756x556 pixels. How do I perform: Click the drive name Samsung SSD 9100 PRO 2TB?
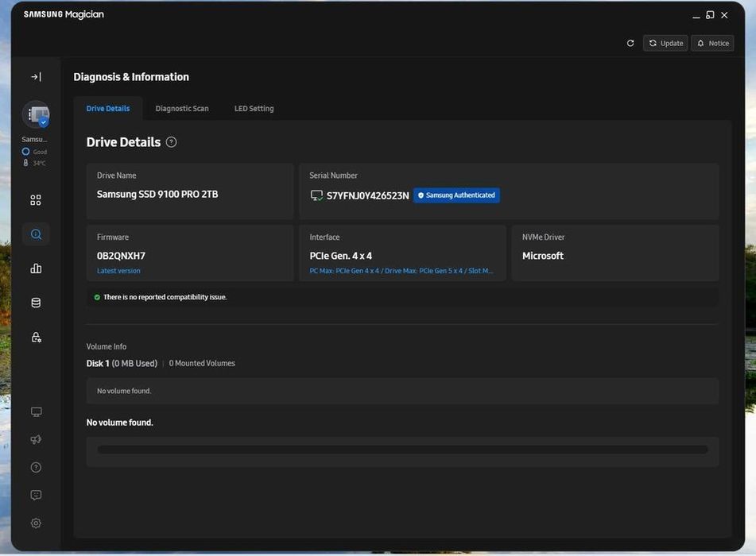tap(157, 194)
